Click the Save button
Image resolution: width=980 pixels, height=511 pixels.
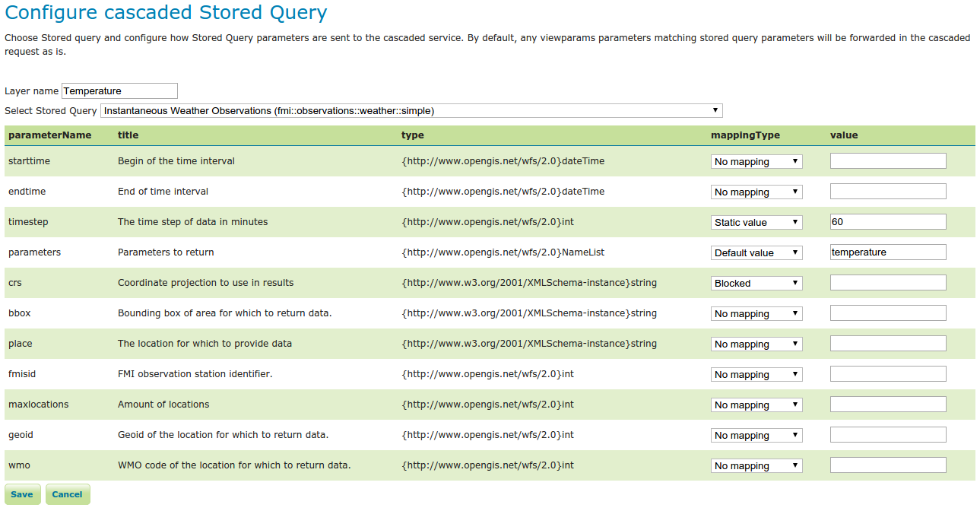pyautogui.click(x=22, y=494)
